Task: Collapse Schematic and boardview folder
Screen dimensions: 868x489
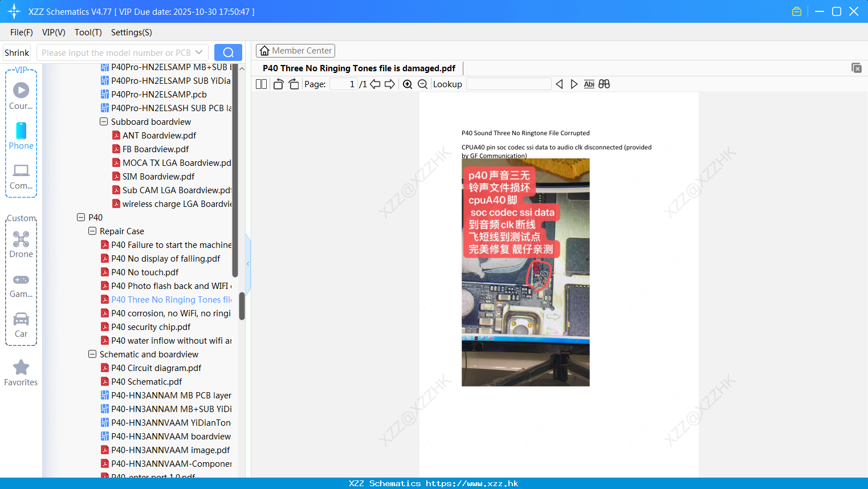Action: click(92, 354)
